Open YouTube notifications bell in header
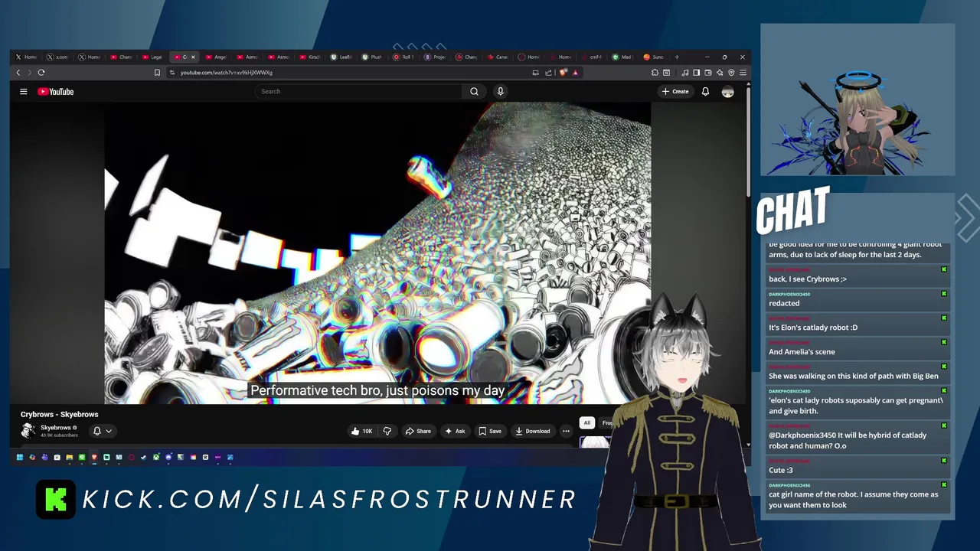The image size is (980, 551). pyautogui.click(x=705, y=91)
